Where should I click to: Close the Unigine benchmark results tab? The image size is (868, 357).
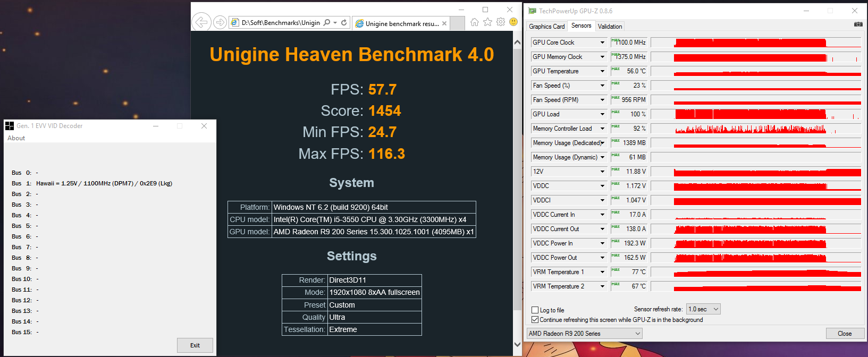coord(444,23)
